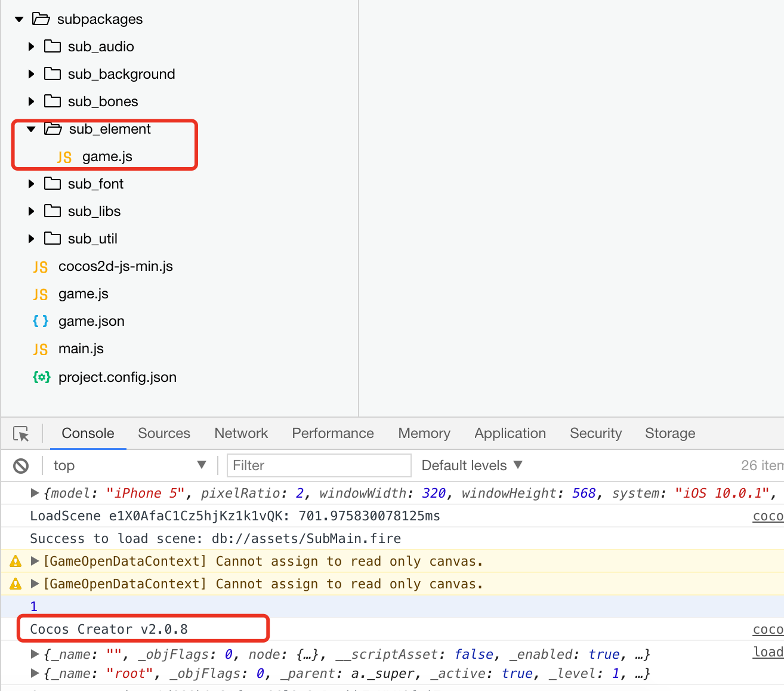Clear console with the block icon
The image size is (784, 691).
tap(21, 465)
